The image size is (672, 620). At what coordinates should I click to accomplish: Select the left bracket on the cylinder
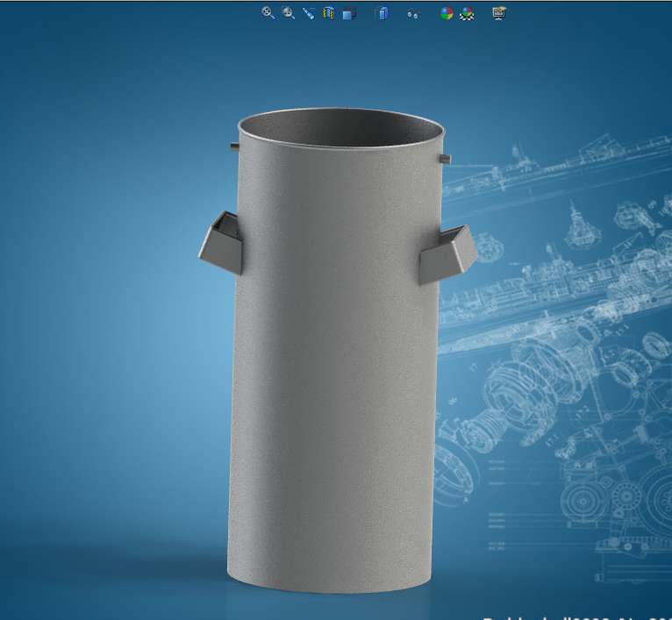point(220,243)
